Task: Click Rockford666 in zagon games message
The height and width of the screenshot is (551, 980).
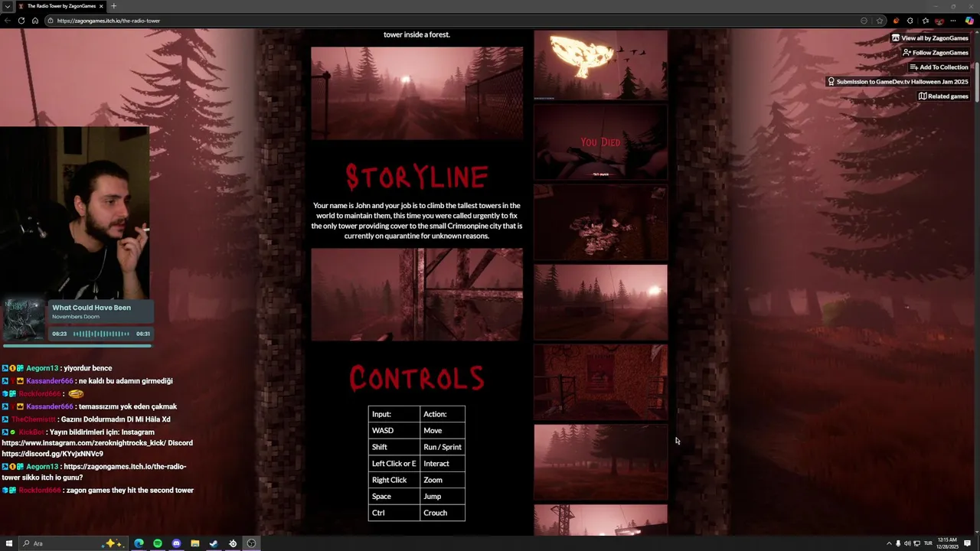Action: [x=39, y=491]
